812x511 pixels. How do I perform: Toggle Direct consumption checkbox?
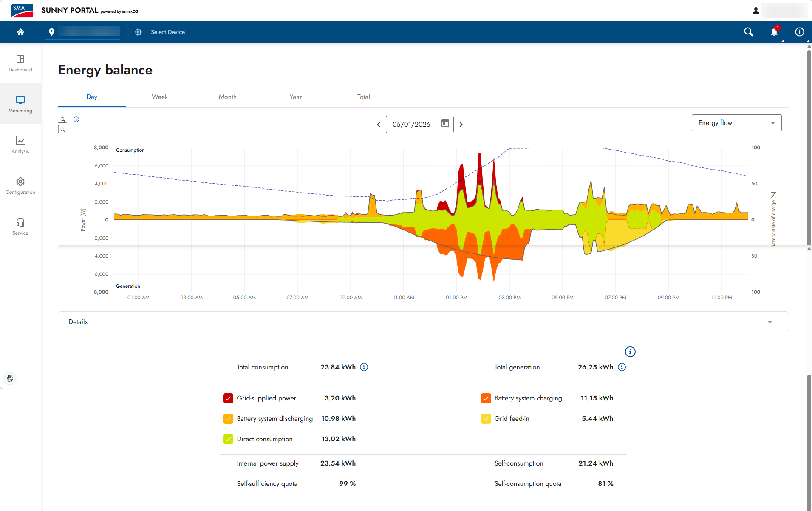click(228, 439)
